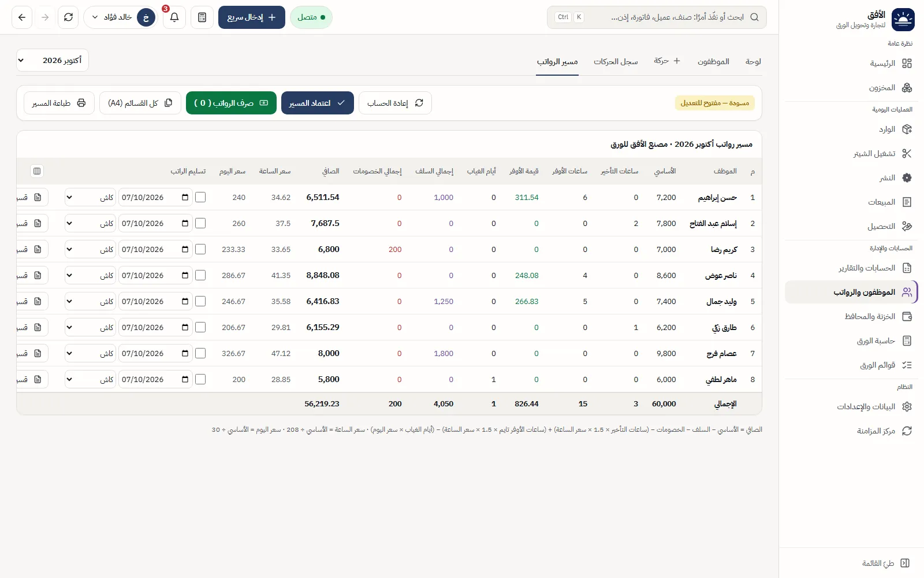Open payment method dropdown for وليد جمال
This screenshot has width=924, height=578.
pyautogui.click(x=90, y=301)
